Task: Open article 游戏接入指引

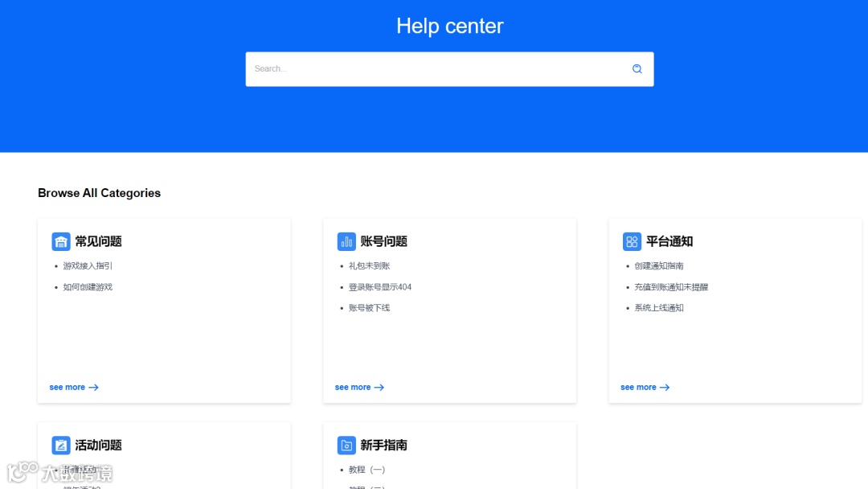Action: pyautogui.click(x=88, y=266)
